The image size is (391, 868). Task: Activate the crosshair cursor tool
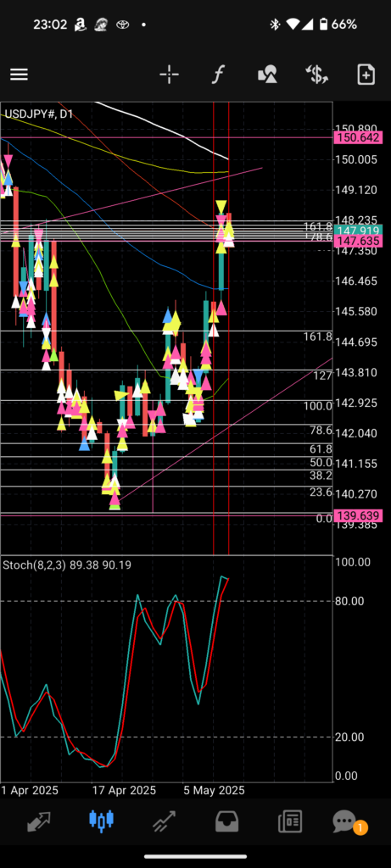coord(169,75)
